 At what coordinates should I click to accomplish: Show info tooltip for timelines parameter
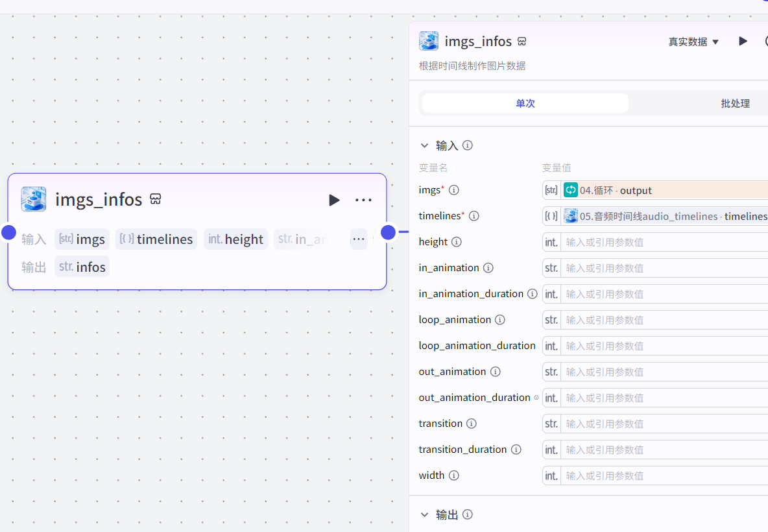474,216
